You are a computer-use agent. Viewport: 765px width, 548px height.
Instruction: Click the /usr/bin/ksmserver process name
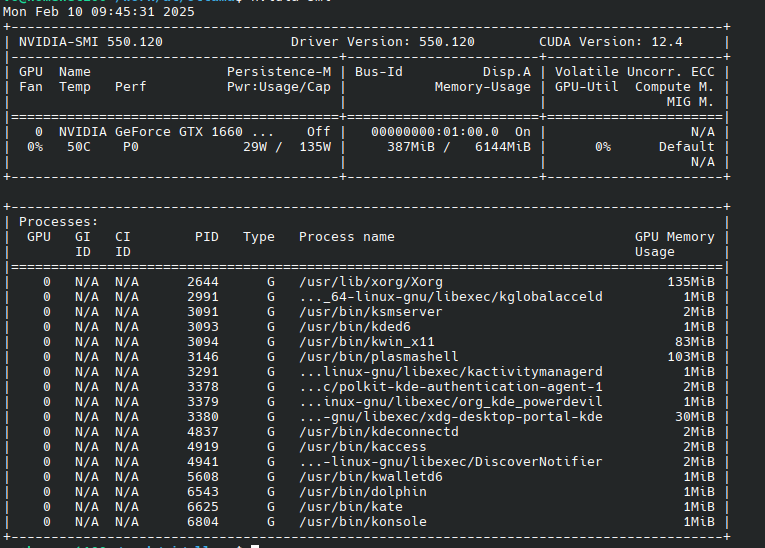tap(371, 312)
